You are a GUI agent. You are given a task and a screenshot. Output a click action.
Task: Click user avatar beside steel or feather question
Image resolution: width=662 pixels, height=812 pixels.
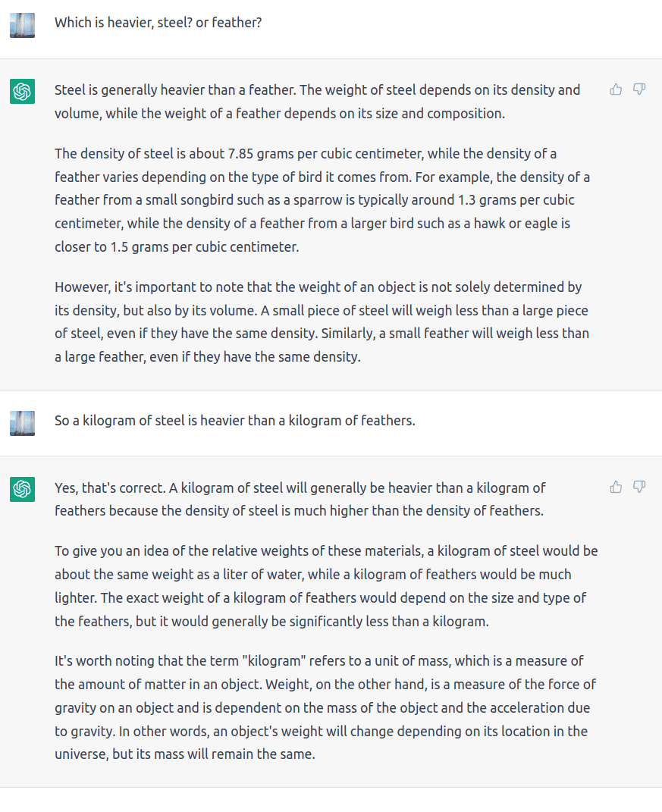22,25
